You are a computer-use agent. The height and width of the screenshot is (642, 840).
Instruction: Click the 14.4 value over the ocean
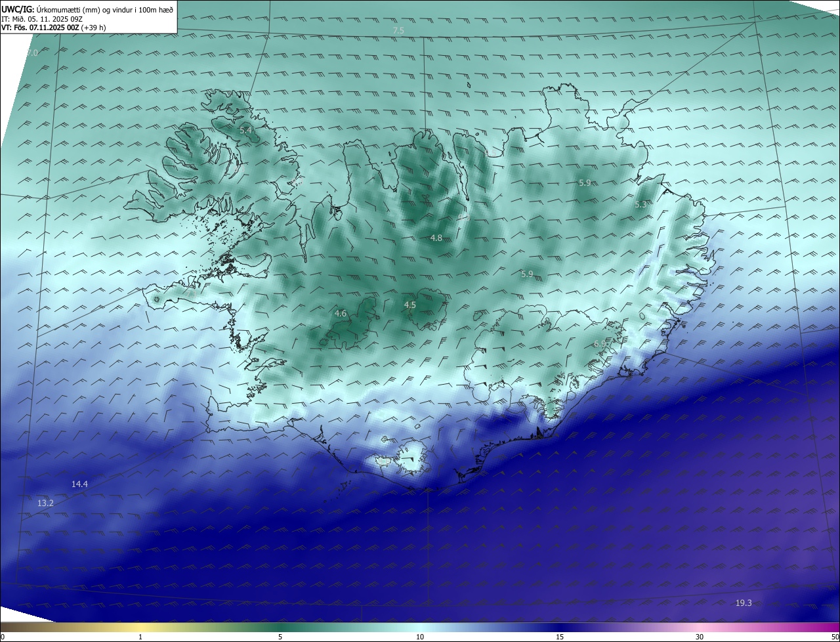[79, 484]
